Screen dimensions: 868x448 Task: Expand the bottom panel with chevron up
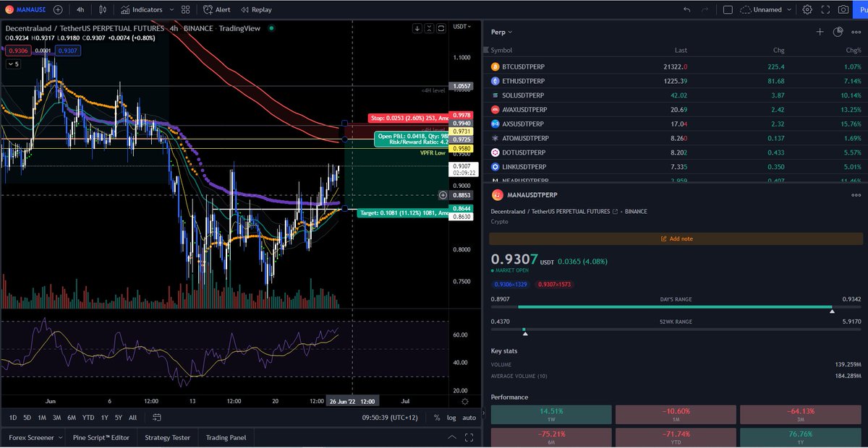pos(452,437)
